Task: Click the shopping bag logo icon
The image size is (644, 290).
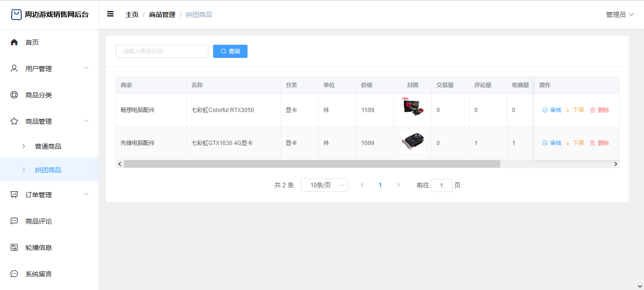Action: (17, 15)
